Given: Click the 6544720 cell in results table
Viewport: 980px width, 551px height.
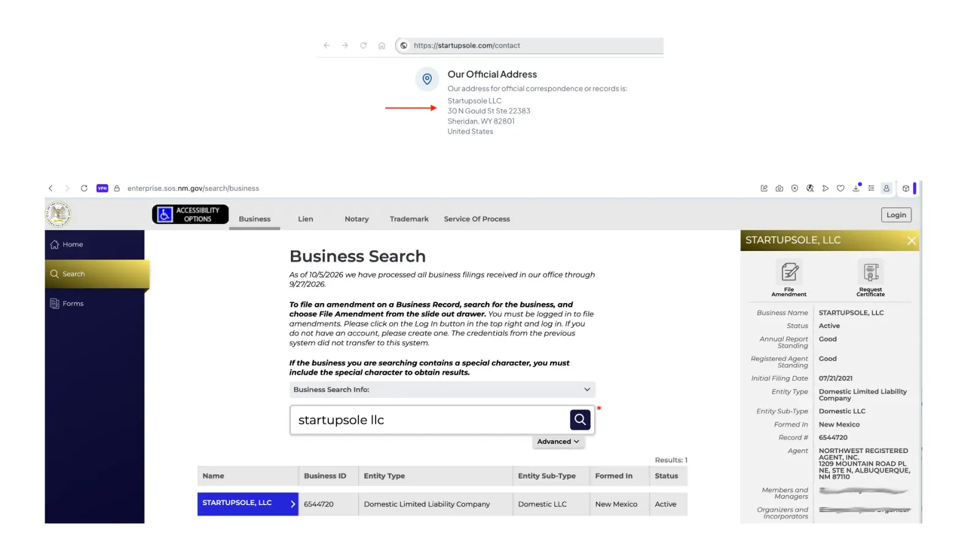Looking at the screenshot, I should [328, 504].
